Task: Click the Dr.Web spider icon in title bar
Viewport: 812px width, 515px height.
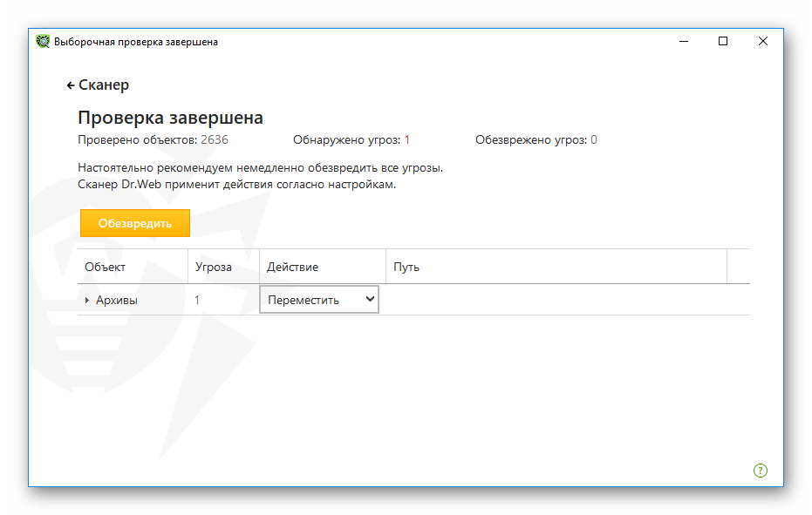Action: click(43, 42)
